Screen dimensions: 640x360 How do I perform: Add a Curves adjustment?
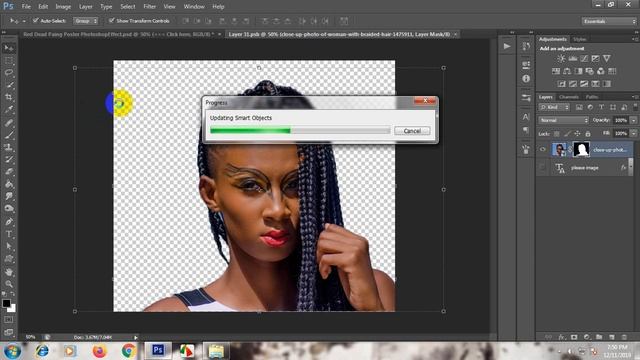click(x=584, y=59)
